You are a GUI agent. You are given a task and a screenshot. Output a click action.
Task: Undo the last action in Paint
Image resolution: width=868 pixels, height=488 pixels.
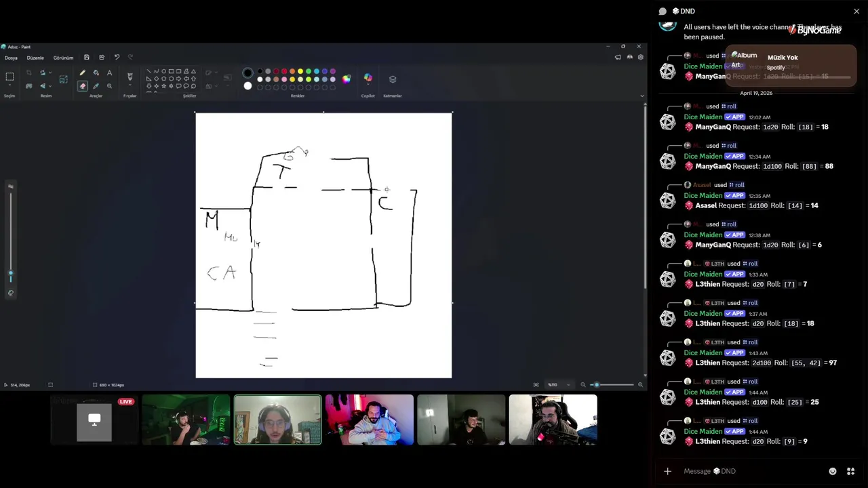click(117, 57)
